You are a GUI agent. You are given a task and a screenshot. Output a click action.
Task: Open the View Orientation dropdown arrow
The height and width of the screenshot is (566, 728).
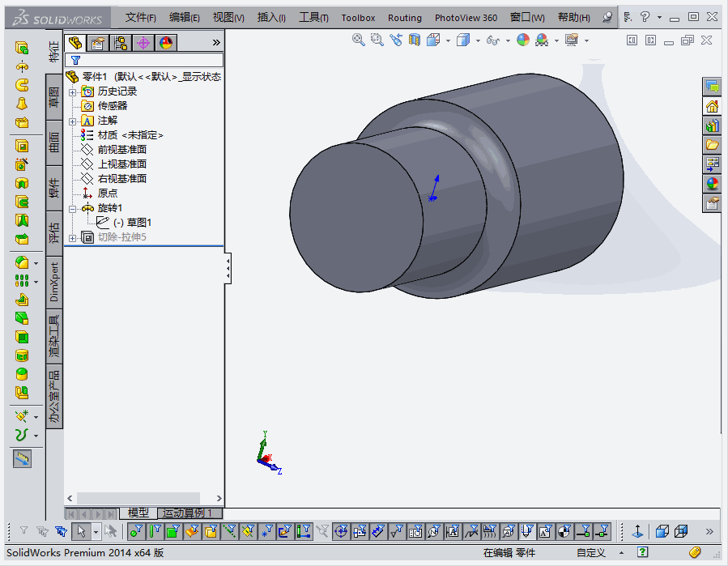click(448, 40)
